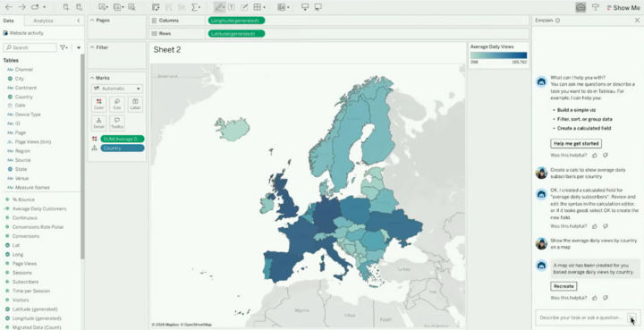Click thumbs down under the map viz reply
Image resolution: width=644 pixels, height=330 pixels.
606,298
